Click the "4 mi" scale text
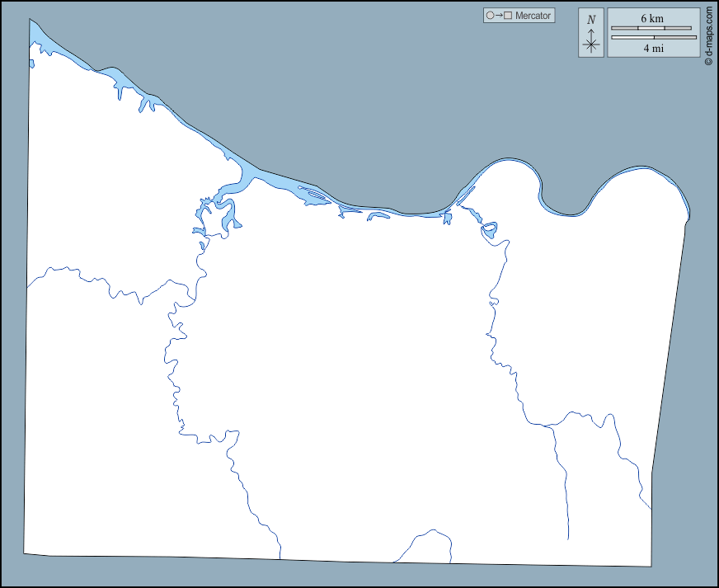The image size is (719, 588). point(653,48)
